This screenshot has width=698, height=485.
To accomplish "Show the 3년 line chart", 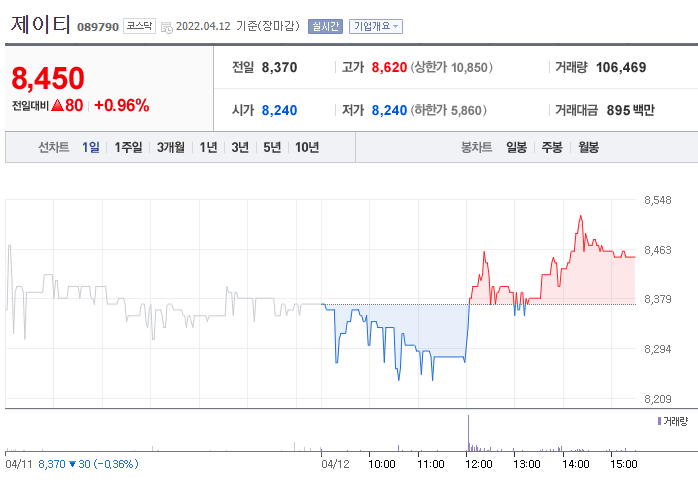I will point(240,147).
